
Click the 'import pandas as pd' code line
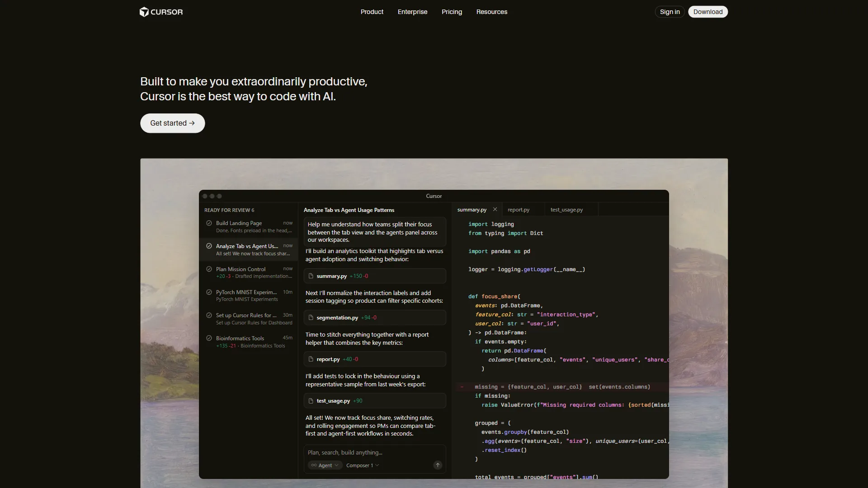click(x=499, y=251)
